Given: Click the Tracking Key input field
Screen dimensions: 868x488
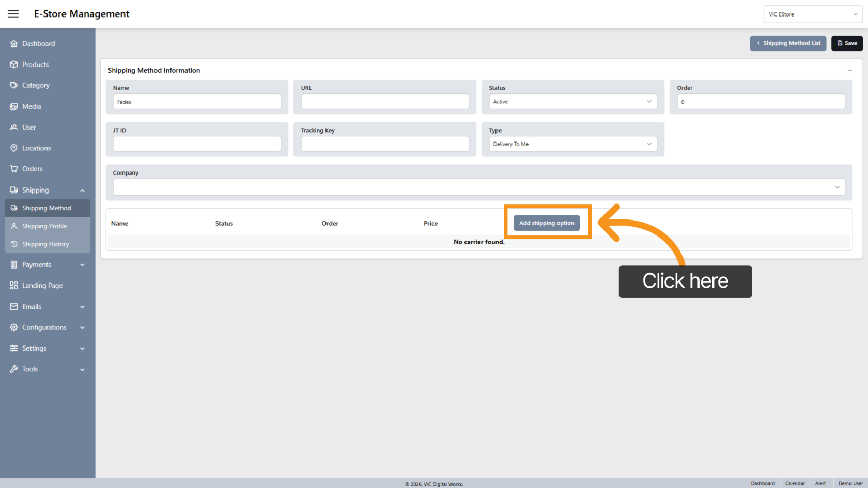Looking at the screenshot, I should [385, 144].
